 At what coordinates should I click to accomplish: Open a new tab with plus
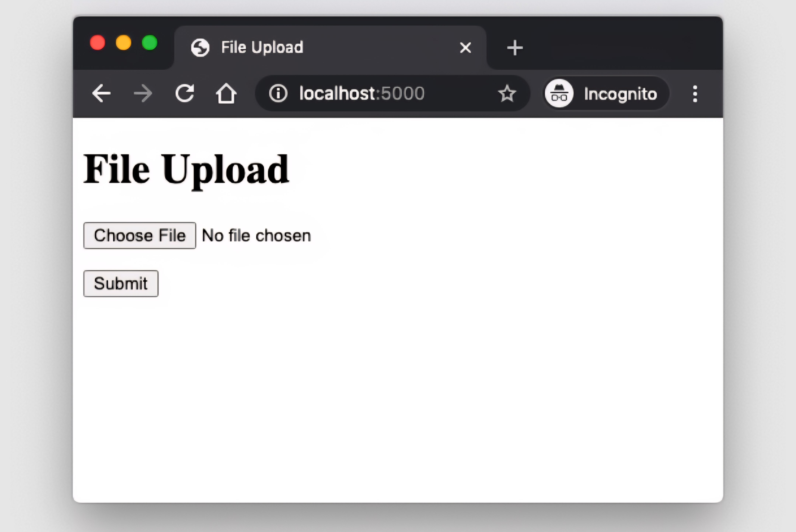pyautogui.click(x=515, y=48)
